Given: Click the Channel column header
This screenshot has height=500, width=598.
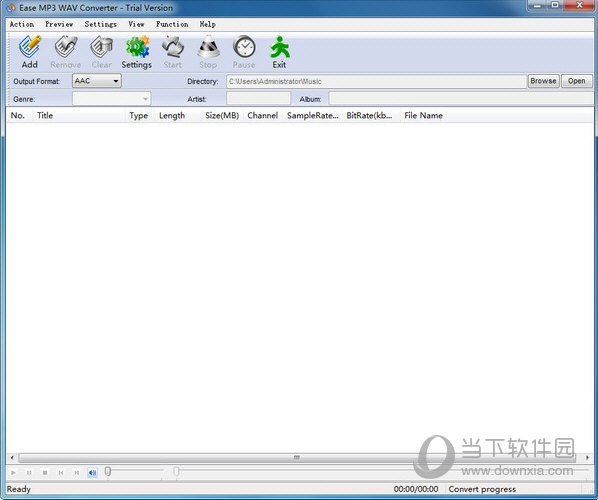Looking at the screenshot, I should tap(263, 116).
